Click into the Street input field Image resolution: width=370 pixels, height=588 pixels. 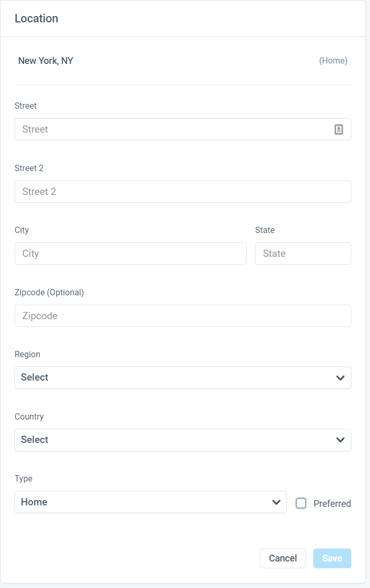click(x=183, y=129)
